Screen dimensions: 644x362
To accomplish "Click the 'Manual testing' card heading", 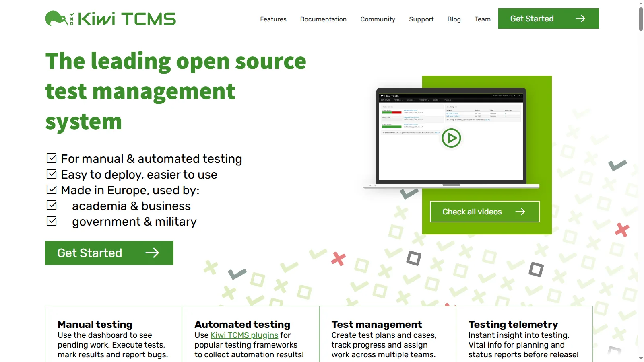I will pos(95,324).
